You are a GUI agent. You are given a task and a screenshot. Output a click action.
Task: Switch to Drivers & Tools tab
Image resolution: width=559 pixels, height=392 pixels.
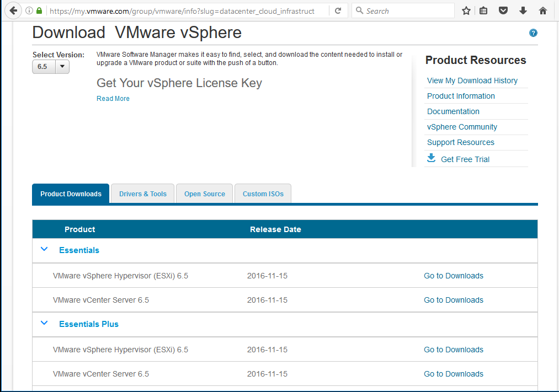coord(142,194)
